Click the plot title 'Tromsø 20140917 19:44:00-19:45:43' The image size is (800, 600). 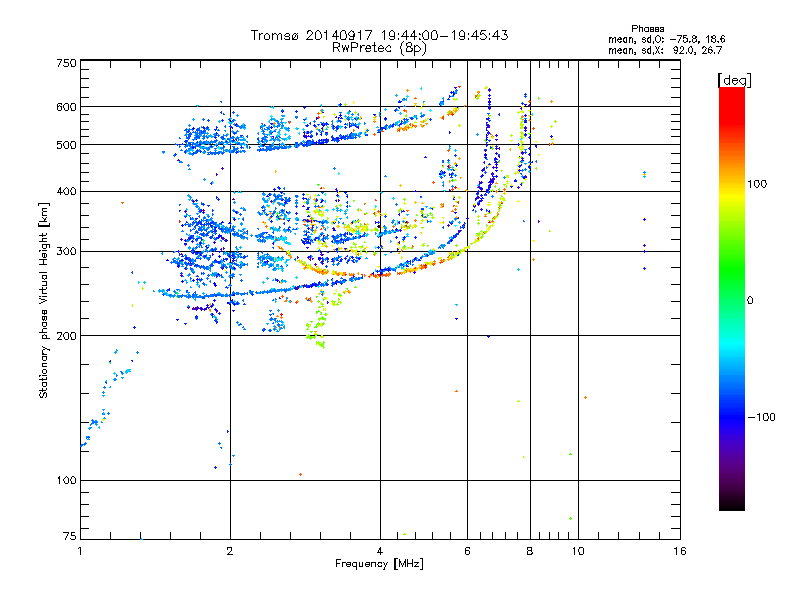pyautogui.click(x=379, y=35)
